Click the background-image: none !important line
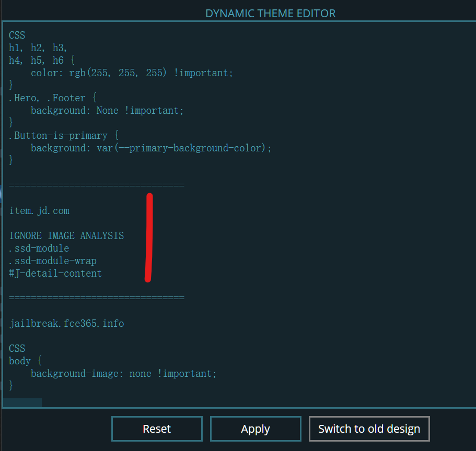The image size is (476, 451). [x=124, y=373]
